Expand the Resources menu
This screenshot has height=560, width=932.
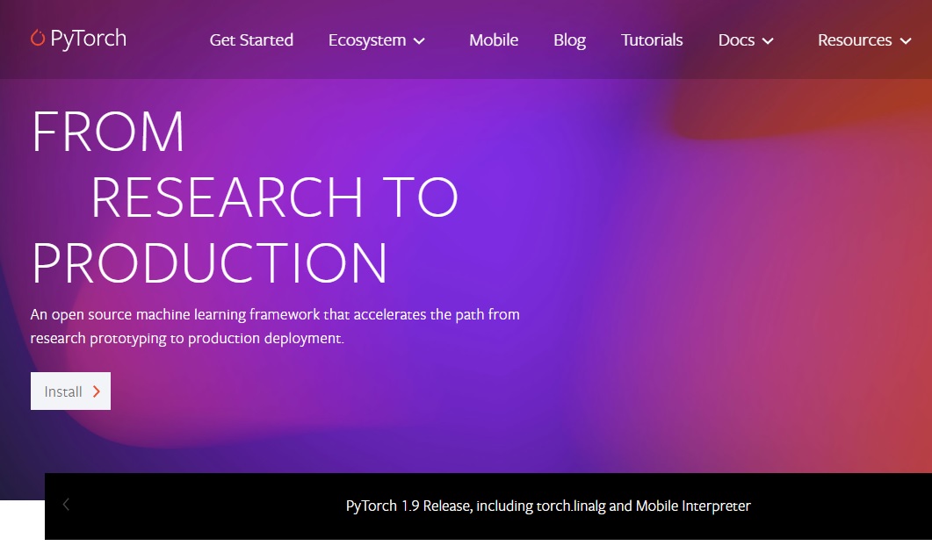coord(864,39)
